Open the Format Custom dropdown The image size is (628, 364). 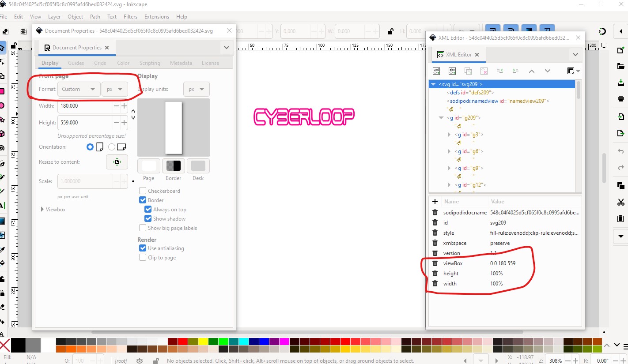pyautogui.click(x=78, y=89)
